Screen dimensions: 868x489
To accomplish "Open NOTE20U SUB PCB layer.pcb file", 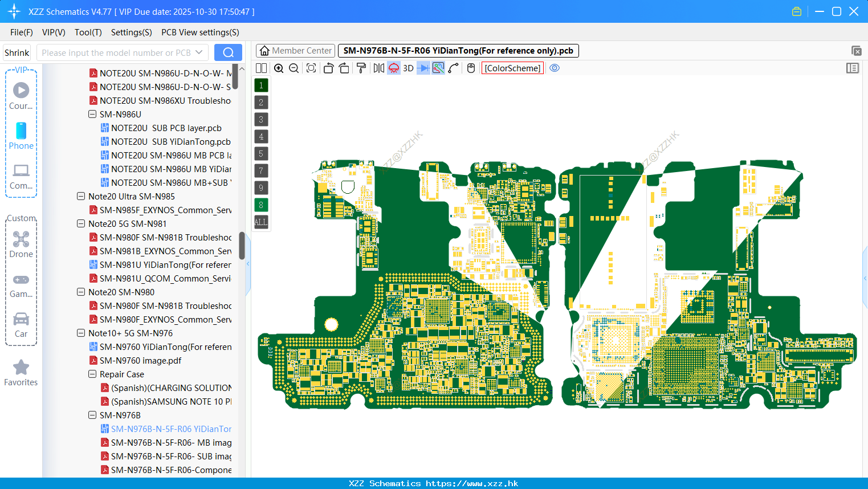I will pyautogui.click(x=161, y=128).
